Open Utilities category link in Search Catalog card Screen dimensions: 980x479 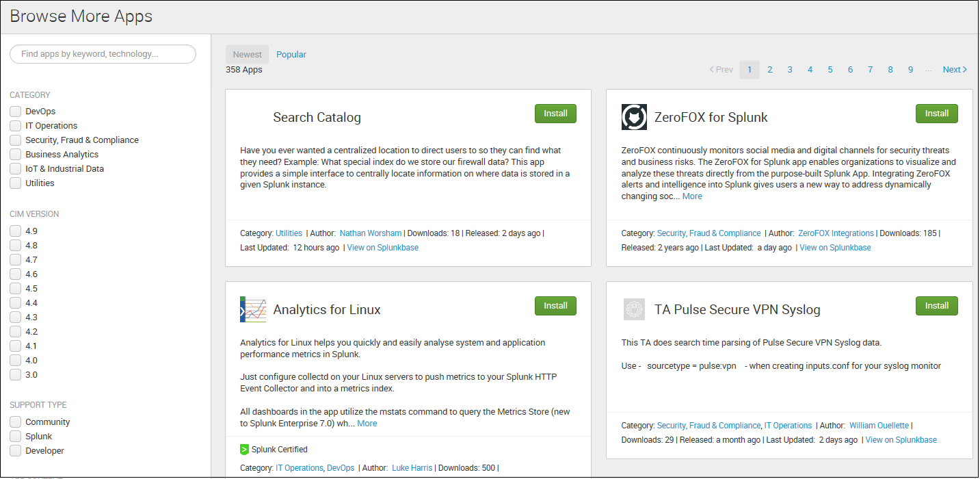289,233
